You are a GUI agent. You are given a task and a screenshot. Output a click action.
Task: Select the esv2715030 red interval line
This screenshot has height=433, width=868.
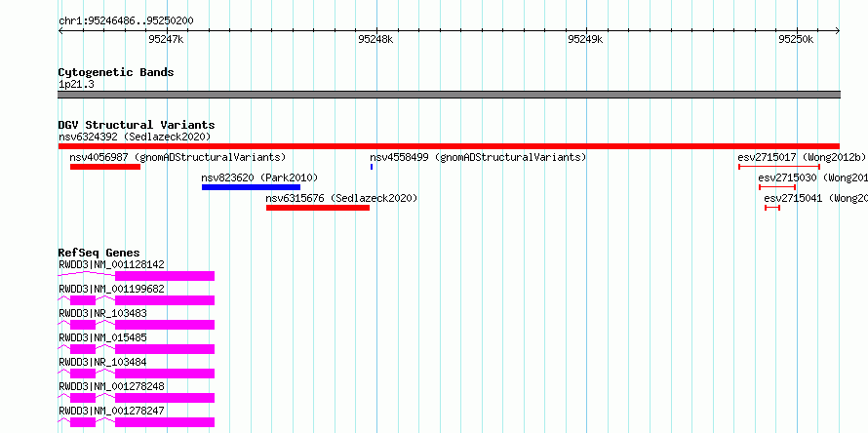coord(777,187)
